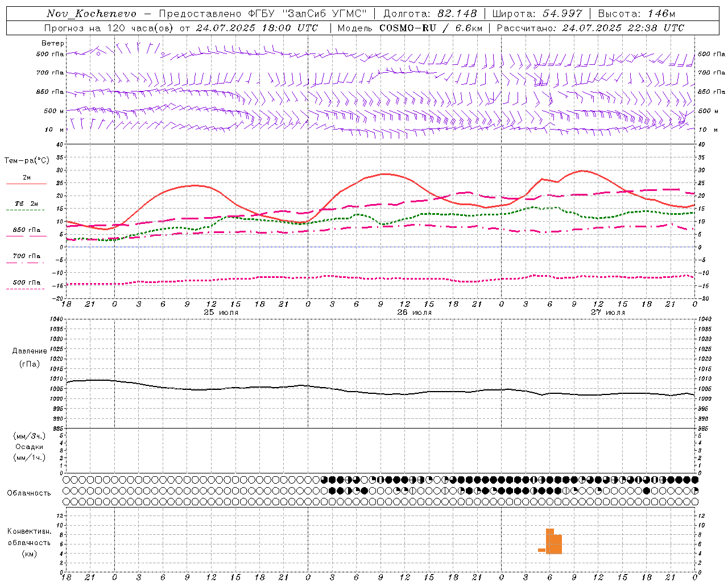Click the Конвективн. panel label
Image resolution: width=728 pixels, height=582 pixels.
click(30, 531)
